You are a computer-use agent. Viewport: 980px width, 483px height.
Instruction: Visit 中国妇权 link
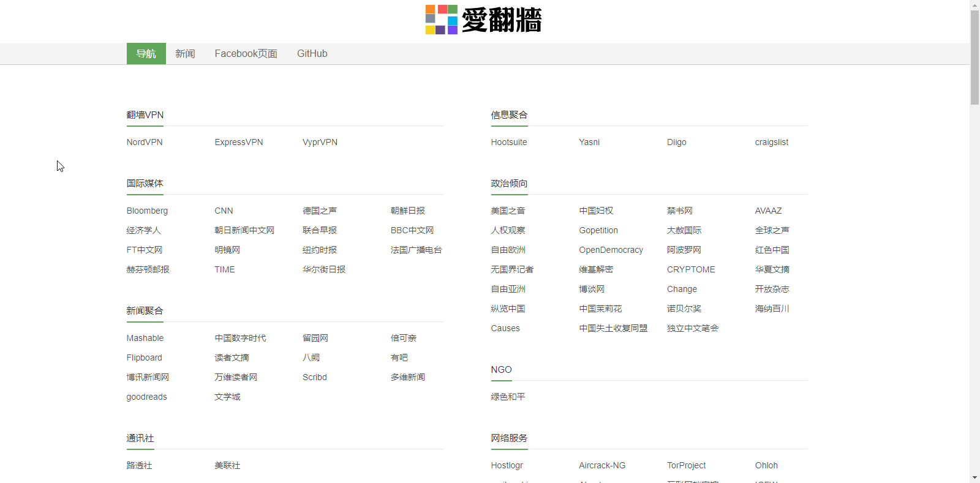[x=596, y=211]
